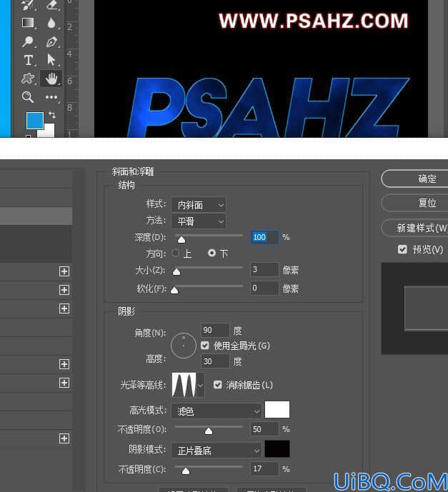Viewport: 448px width, 492px height.
Task: Click the 高度 altitude field showing 30
Action: (215, 361)
